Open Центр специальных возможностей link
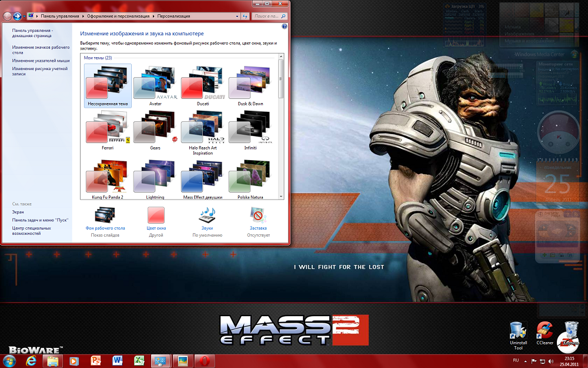This screenshot has width=588, height=368. (x=32, y=231)
